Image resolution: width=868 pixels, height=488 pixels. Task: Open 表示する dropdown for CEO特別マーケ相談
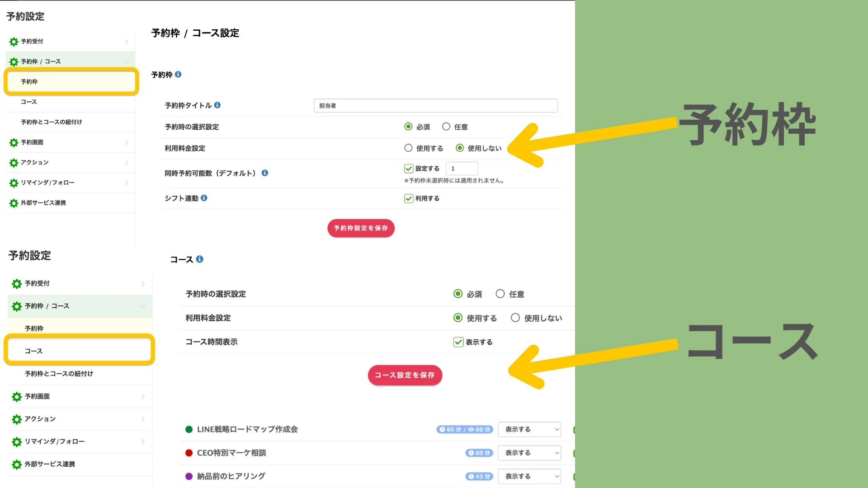point(529,453)
